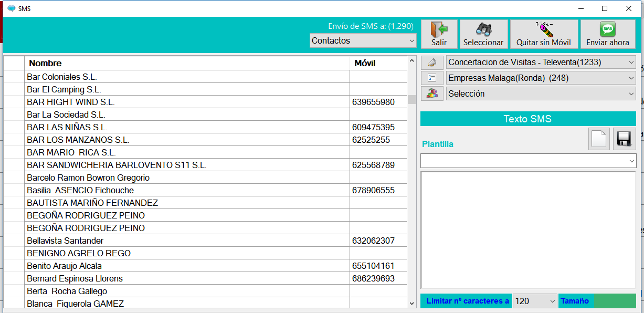
Task: Click the icon button beside Concertacion de Visitas
Action: [x=432, y=62]
